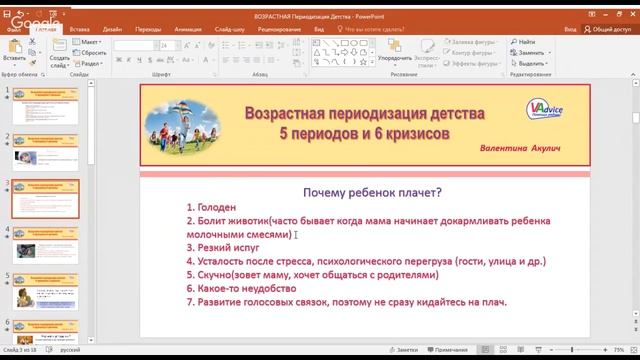Open Экспресс-стили quick styles
The image size is (640, 360).
427,53
